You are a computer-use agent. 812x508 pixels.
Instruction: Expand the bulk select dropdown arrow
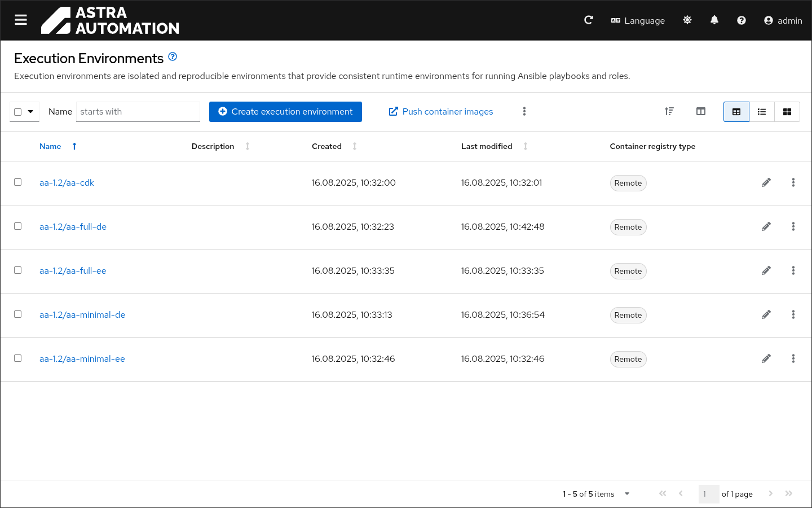[x=30, y=112]
